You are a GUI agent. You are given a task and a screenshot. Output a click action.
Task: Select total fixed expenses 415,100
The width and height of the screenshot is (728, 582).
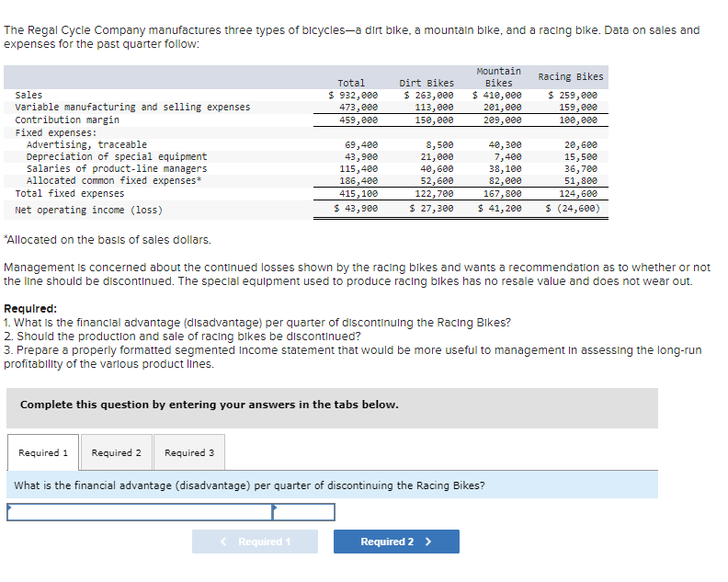[358, 194]
